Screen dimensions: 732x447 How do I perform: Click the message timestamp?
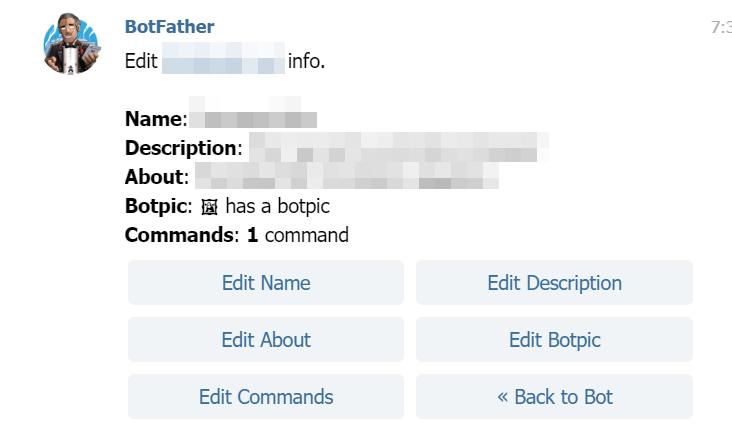[x=720, y=28]
